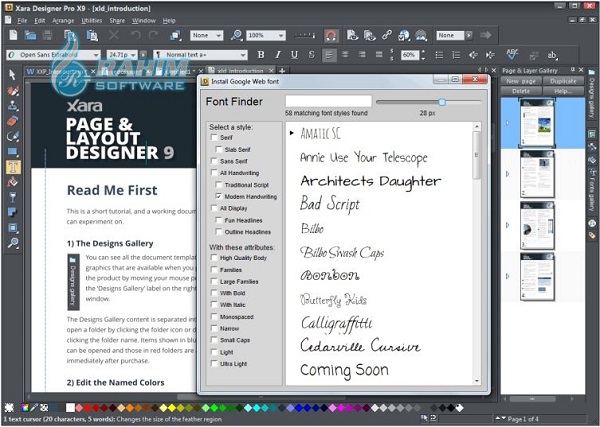Click the Font Finder search field

click(x=328, y=101)
